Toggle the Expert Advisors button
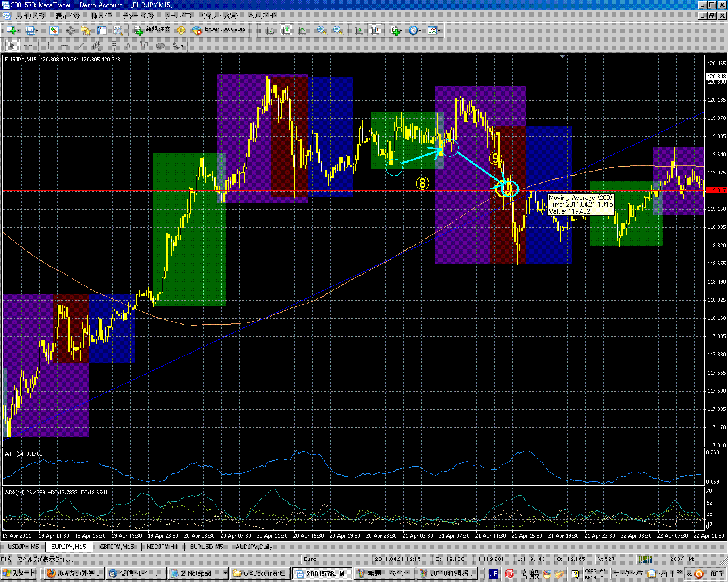728x582 pixels. pyautogui.click(x=220, y=30)
